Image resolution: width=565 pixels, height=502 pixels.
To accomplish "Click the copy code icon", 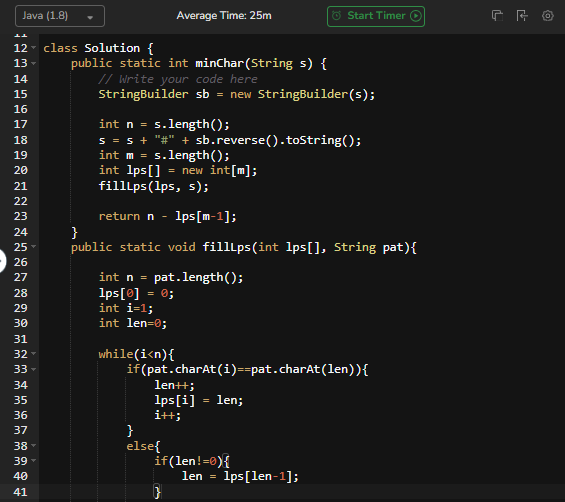I will click(497, 16).
